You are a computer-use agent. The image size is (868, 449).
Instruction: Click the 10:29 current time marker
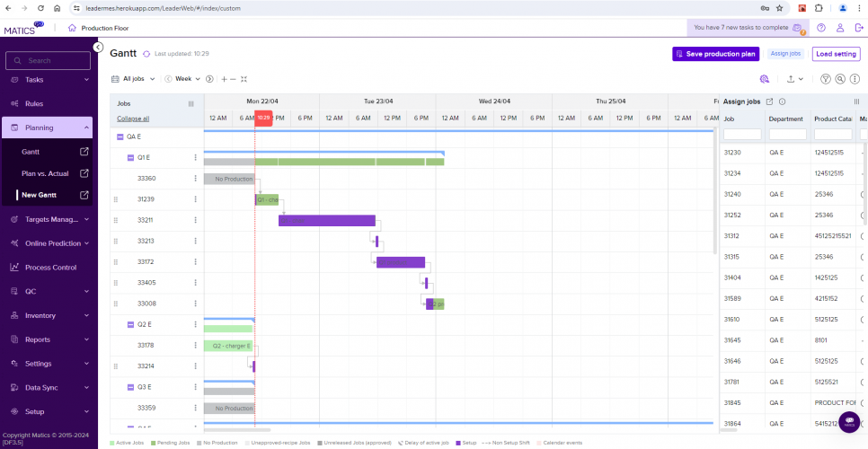point(263,118)
